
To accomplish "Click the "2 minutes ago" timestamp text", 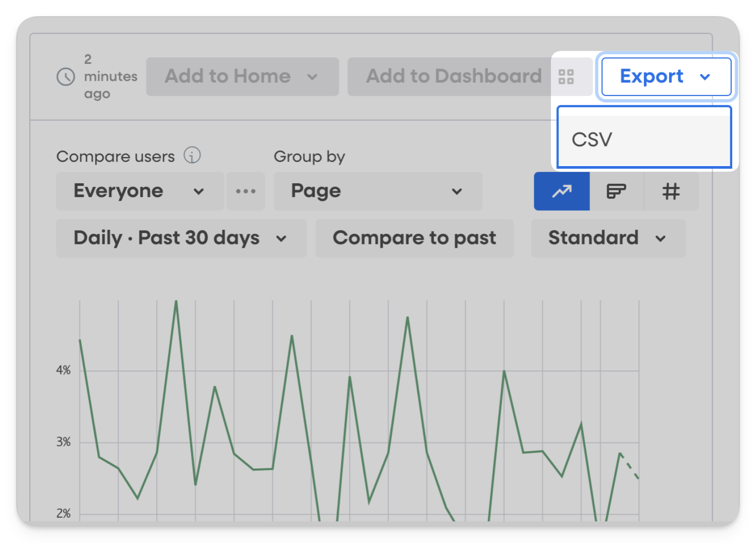I will [x=110, y=77].
